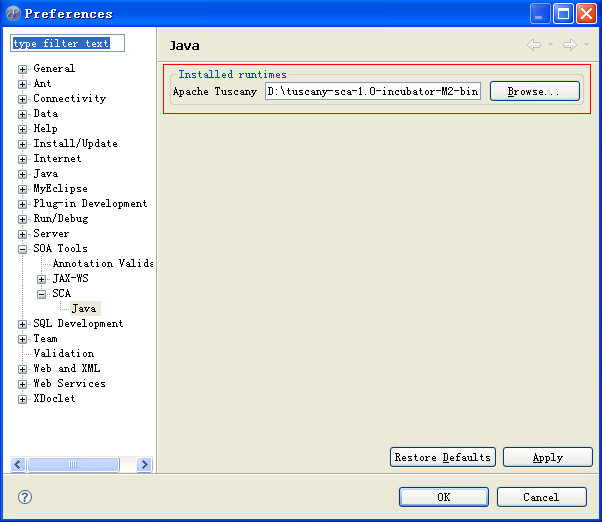602x522 pixels.
Task: Expand the Run/Debug node
Action: [x=22, y=220]
